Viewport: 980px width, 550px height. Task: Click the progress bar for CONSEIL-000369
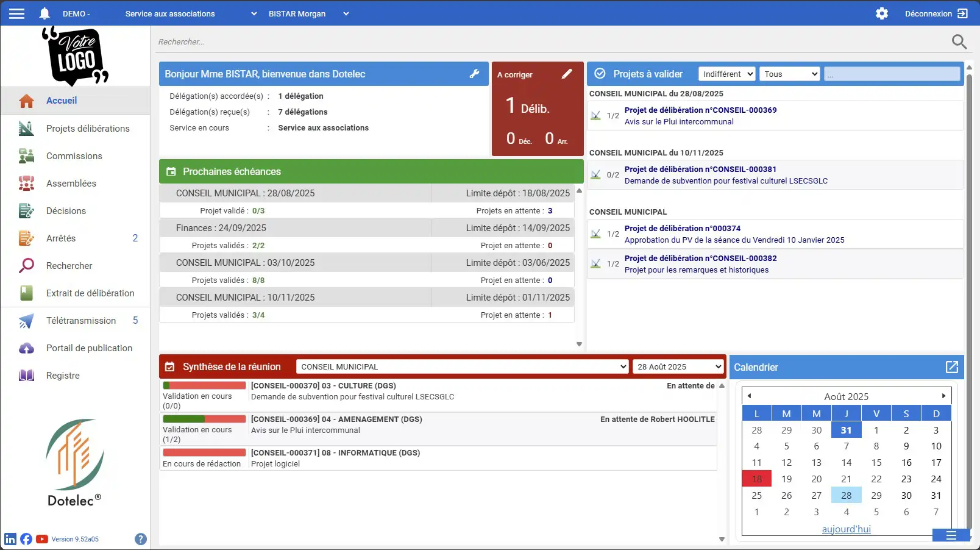coord(204,420)
